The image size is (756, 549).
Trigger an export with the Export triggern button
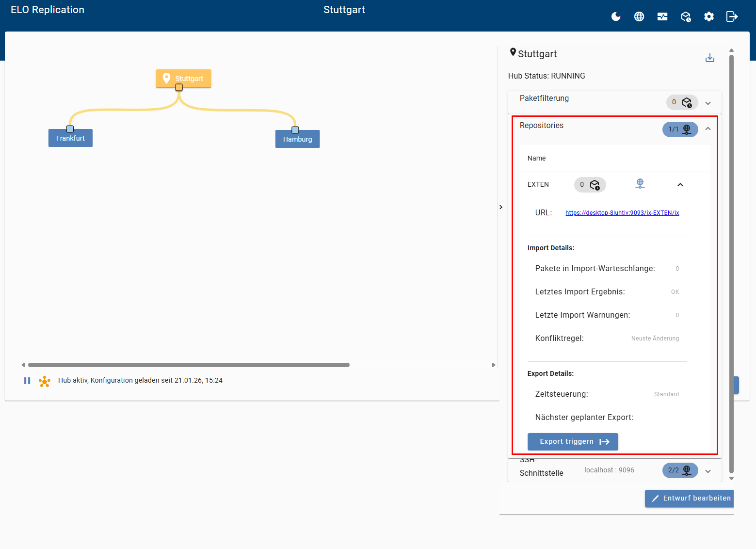point(572,441)
